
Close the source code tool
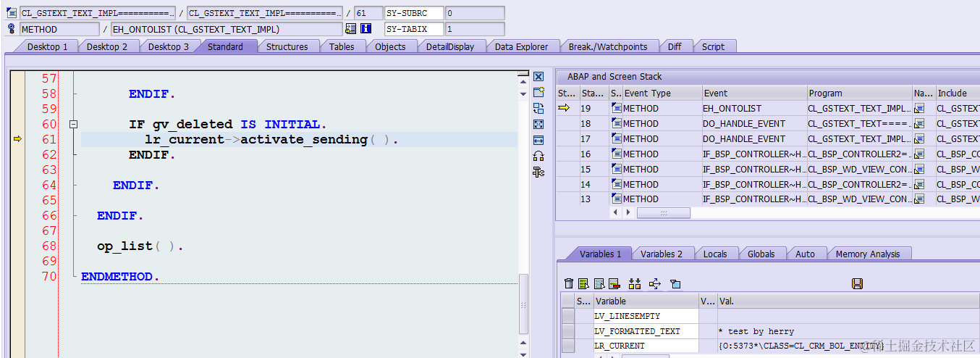(x=538, y=77)
